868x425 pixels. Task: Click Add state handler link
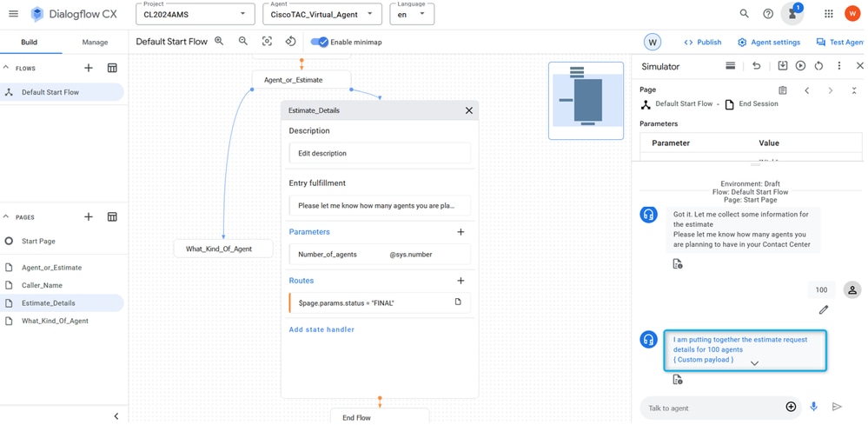pos(321,329)
